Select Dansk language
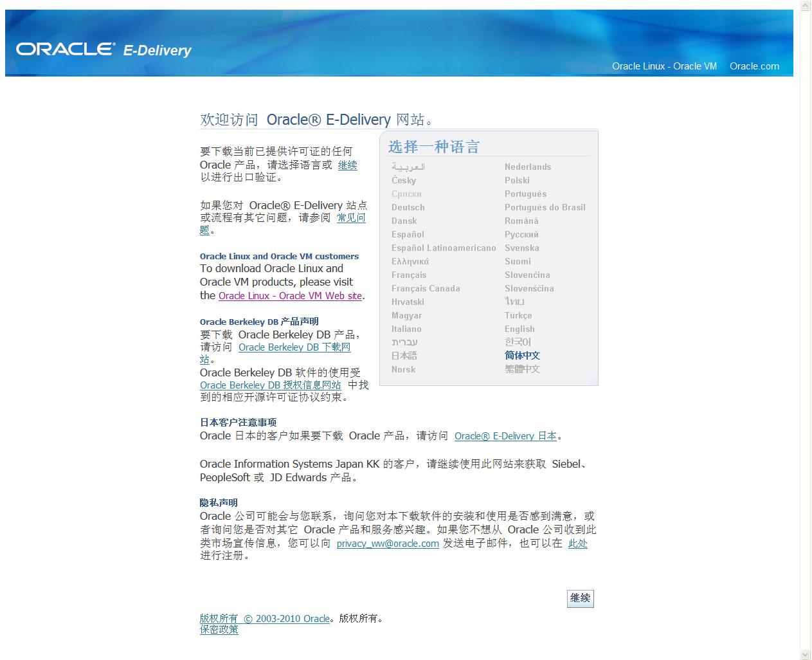Viewport: 812px width, 660px height. (404, 221)
